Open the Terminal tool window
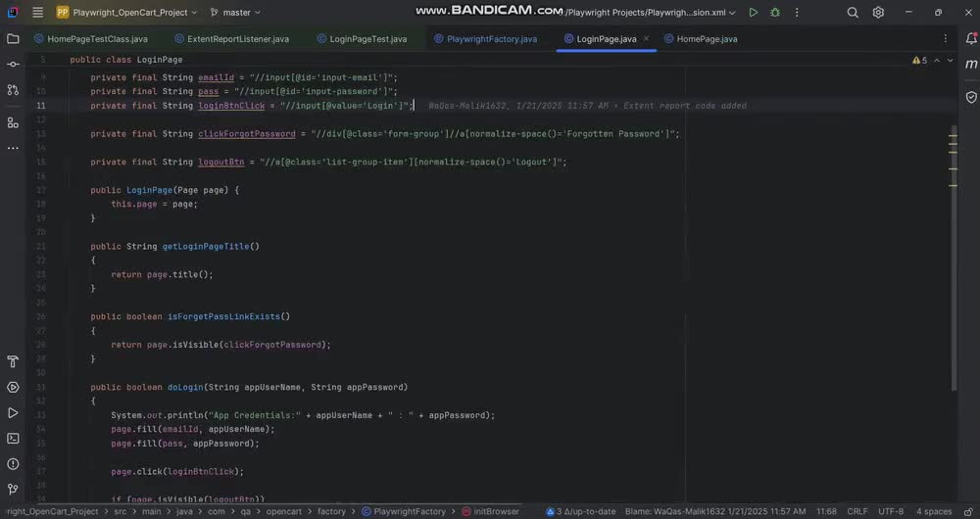The image size is (980, 519). click(13, 439)
